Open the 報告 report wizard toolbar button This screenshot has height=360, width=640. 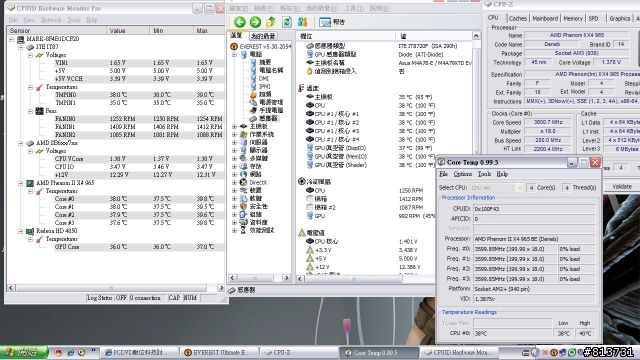coord(332,22)
